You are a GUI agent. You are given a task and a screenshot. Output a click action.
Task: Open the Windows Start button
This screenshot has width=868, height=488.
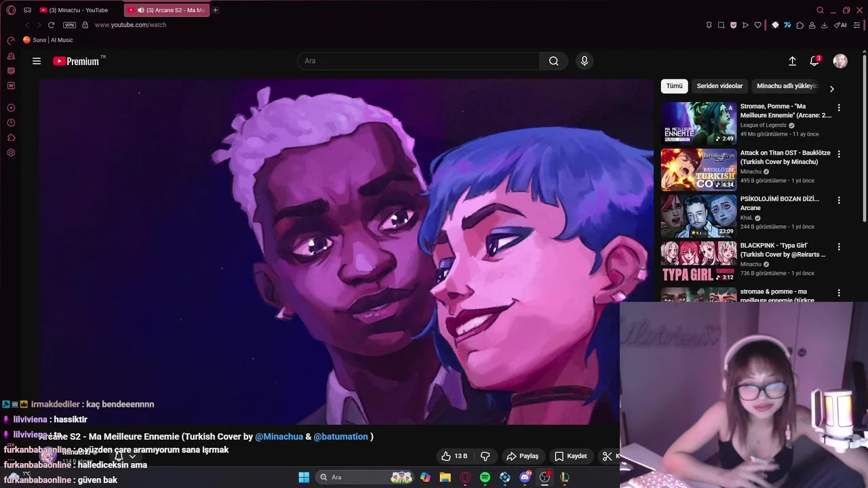click(304, 477)
